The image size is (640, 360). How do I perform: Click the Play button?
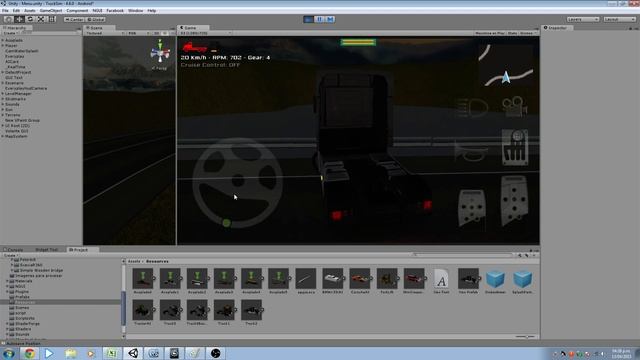309,19
